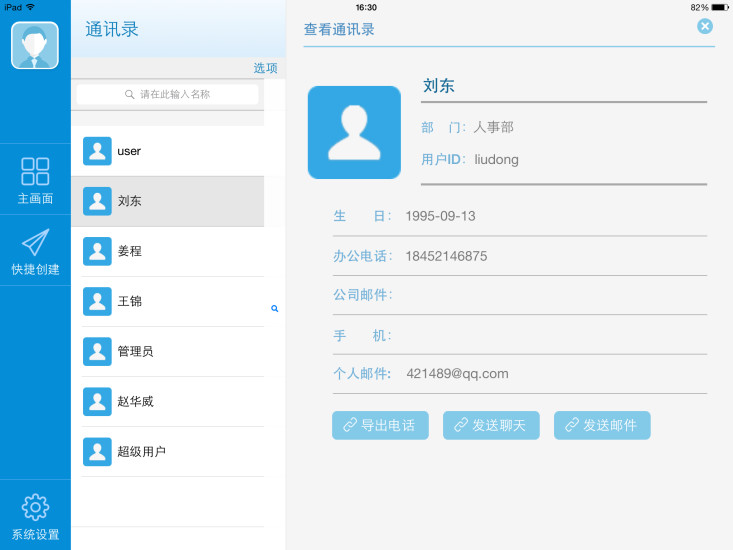Select the contact named user
The width and height of the screenshot is (733, 550).
tap(129, 151)
